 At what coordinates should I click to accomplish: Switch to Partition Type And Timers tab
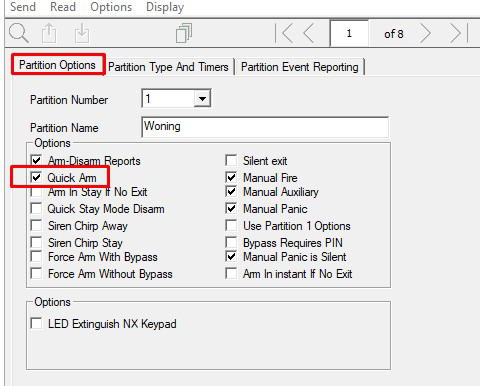[x=168, y=67]
